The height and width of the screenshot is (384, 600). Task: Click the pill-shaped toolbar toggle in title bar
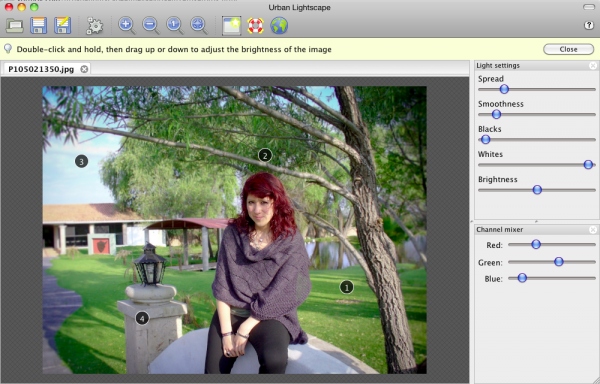click(589, 7)
